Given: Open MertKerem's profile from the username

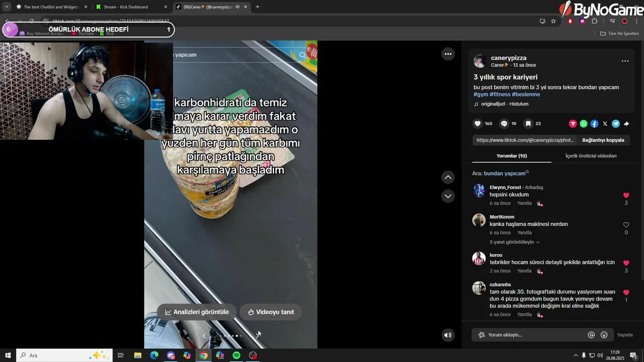Looking at the screenshot, I should (502, 217).
